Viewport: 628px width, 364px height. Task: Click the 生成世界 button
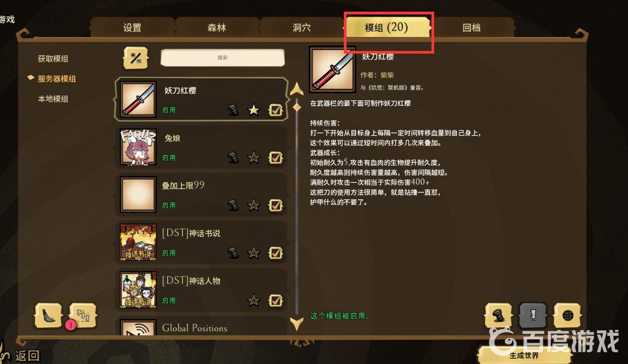pos(524,355)
